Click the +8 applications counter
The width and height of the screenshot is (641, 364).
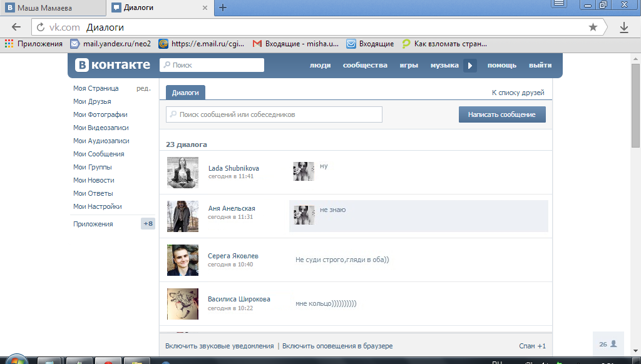tap(148, 224)
